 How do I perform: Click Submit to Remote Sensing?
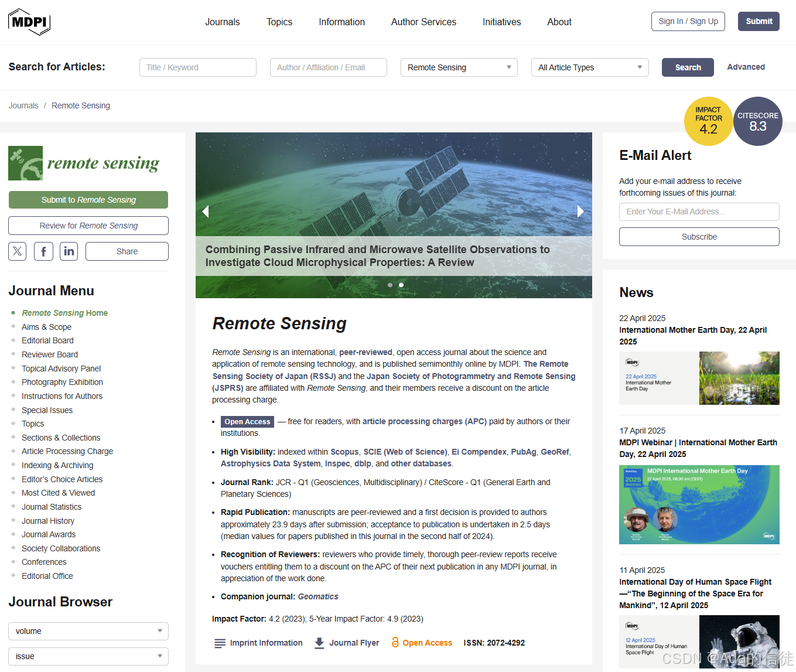pos(88,200)
